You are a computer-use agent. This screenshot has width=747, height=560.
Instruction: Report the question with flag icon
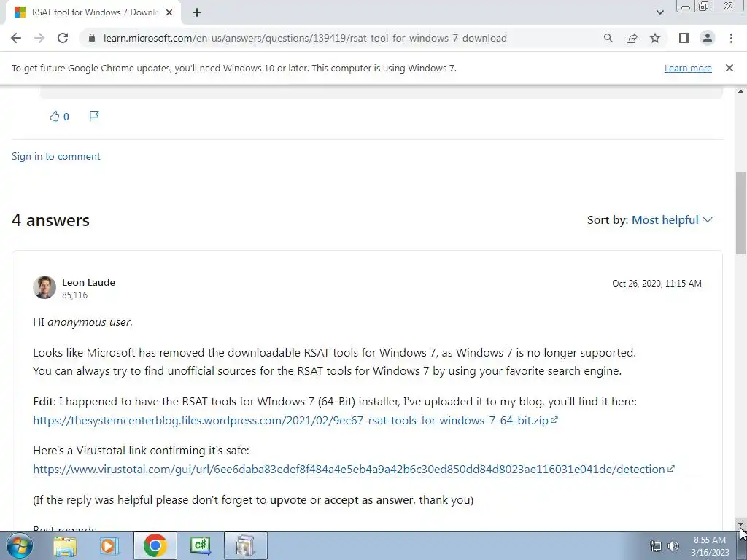(x=94, y=116)
